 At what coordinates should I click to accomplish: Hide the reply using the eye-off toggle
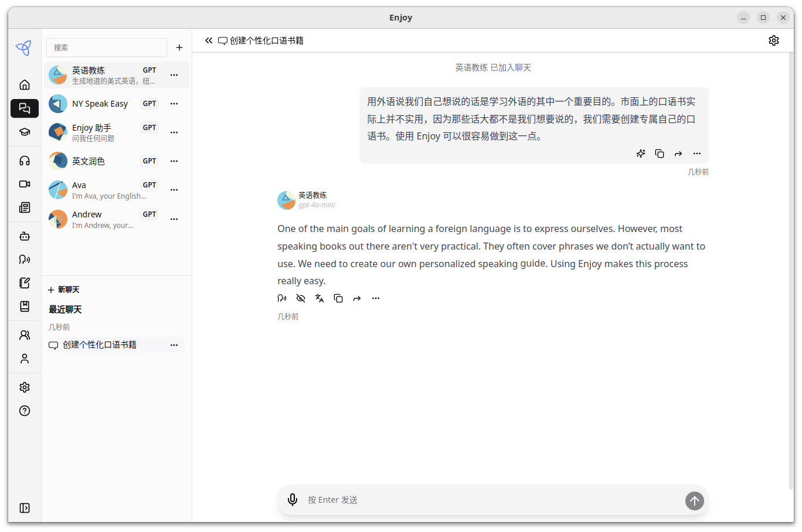click(x=301, y=298)
